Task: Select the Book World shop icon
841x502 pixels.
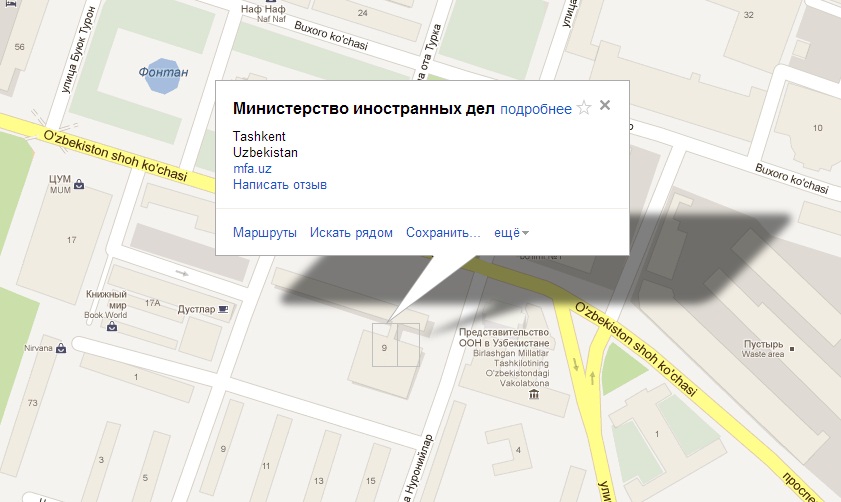Action: coord(112,326)
